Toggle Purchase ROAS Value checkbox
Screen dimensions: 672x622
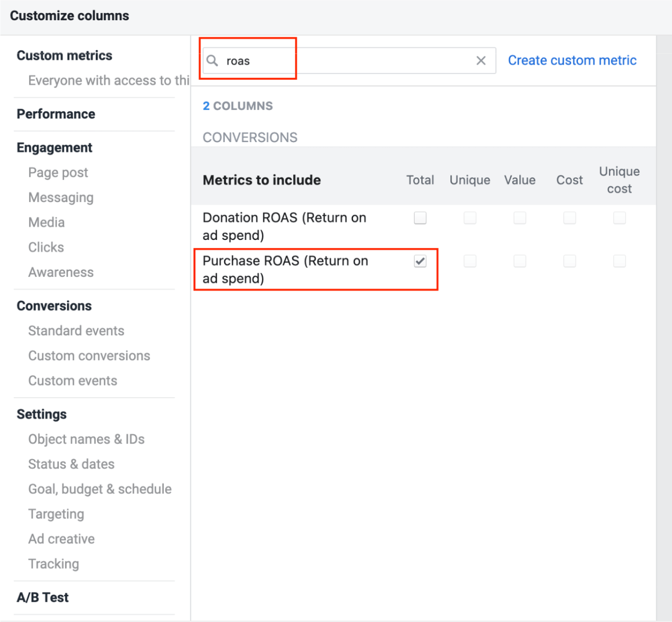click(x=520, y=261)
